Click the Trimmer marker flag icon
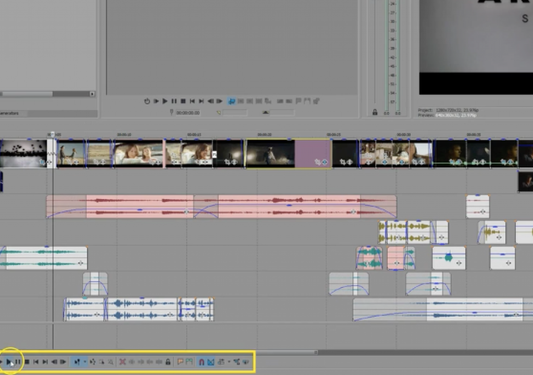The image size is (533, 375). tap(298, 101)
